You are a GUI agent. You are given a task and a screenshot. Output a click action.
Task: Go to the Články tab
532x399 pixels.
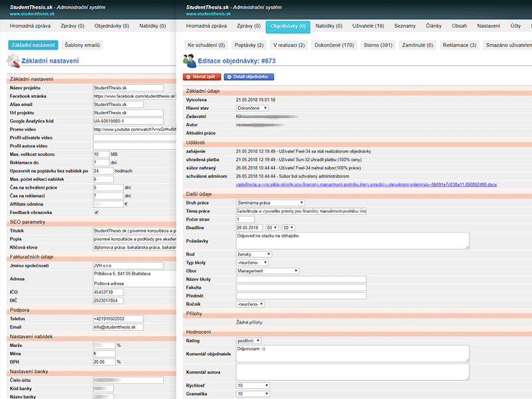tap(434, 26)
